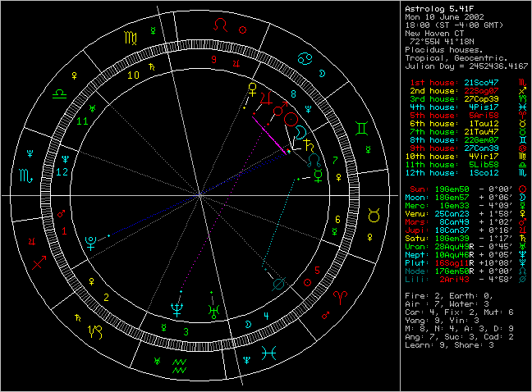Select the 'Astrolog 5.41F' title text
The height and width of the screenshot is (392, 532).
437,9
